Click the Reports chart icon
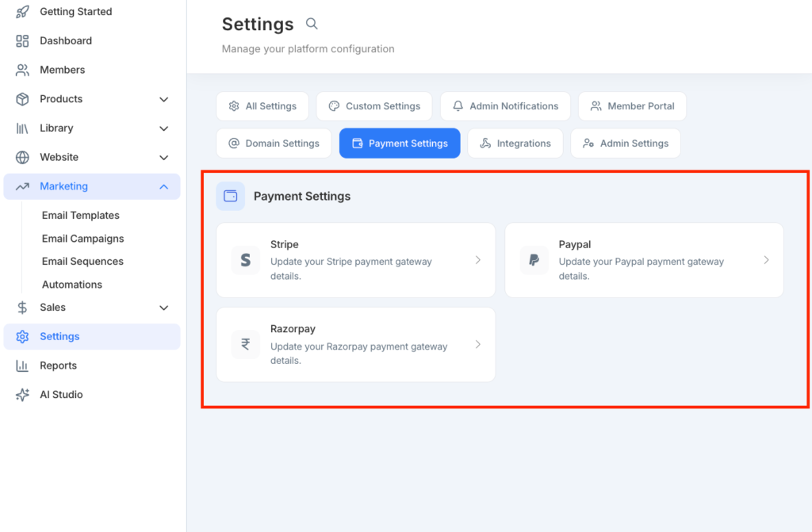 pos(21,366)
